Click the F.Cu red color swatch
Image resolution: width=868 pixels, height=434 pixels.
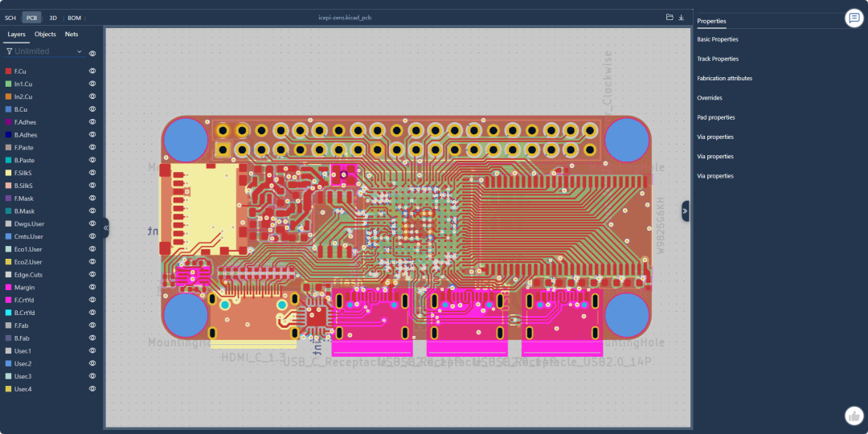(x=8, y=72)
